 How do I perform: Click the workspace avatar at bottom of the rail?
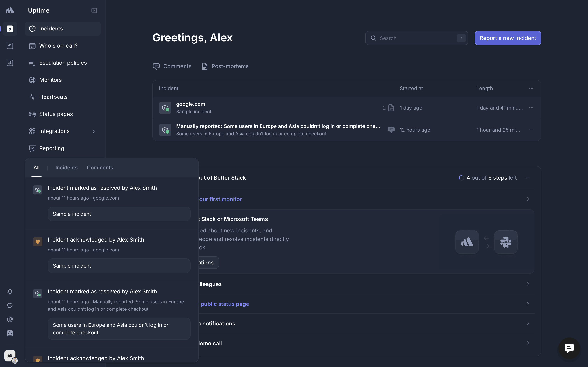coord(10,356)
